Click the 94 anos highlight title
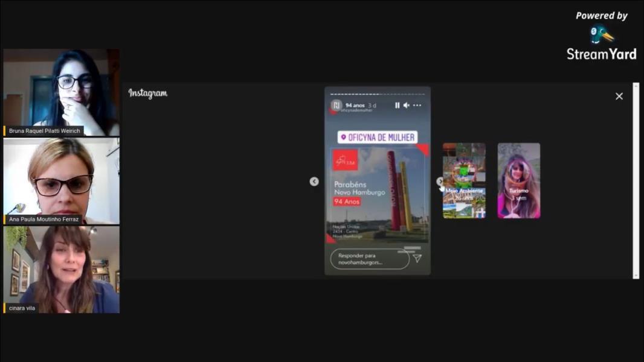Viewport: 644px width, 362px height. (355, 106)
